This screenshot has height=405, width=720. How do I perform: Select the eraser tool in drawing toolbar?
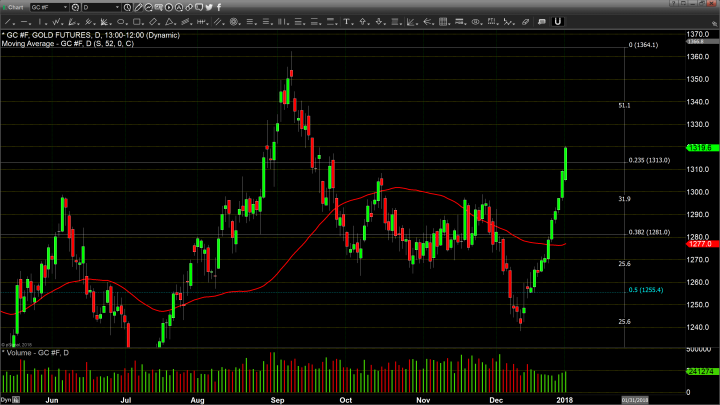[x=525, y=22]
